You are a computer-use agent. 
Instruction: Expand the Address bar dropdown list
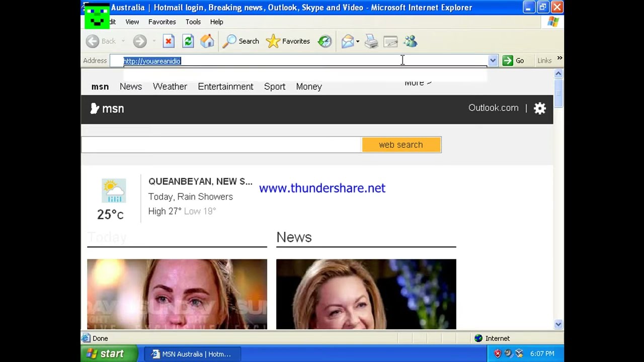click(x=493, y=61)
